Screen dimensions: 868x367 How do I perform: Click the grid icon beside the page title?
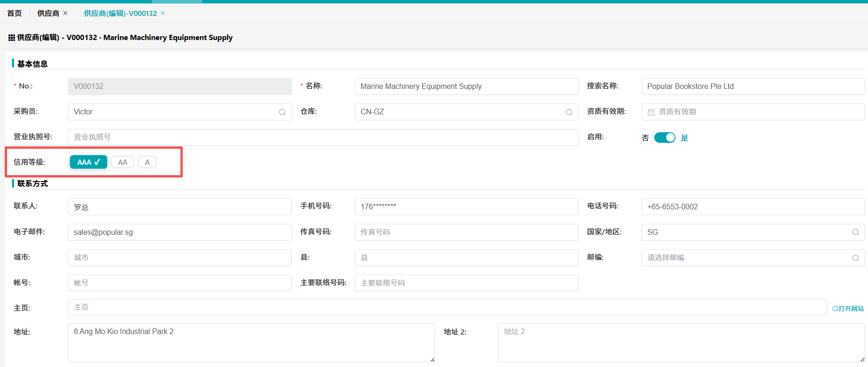tap(11, 38)
